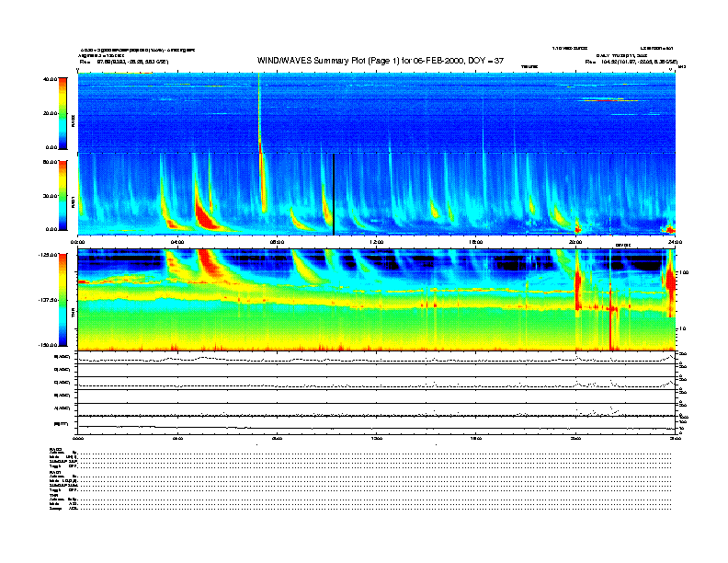Screen dimensions: 728x563
Task: Click 04:00 tick label below the RAD1 spectrogram
Action: 177,242
